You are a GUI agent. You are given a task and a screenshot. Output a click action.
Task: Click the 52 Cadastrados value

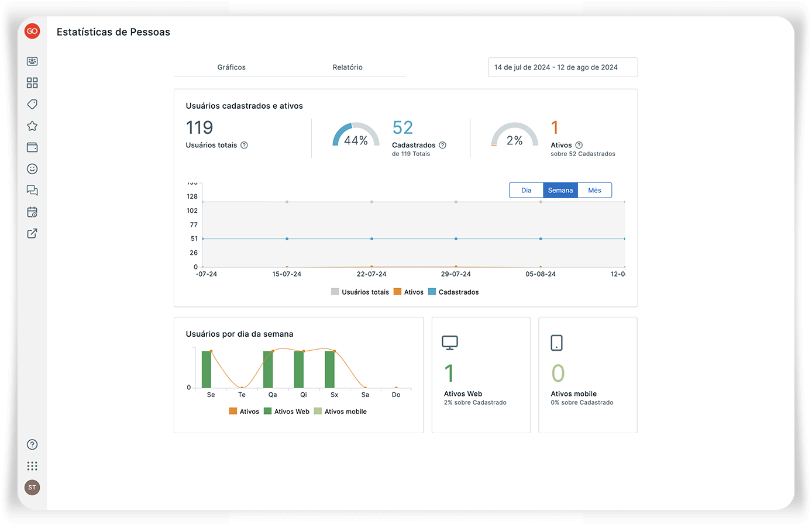(403, 127)
